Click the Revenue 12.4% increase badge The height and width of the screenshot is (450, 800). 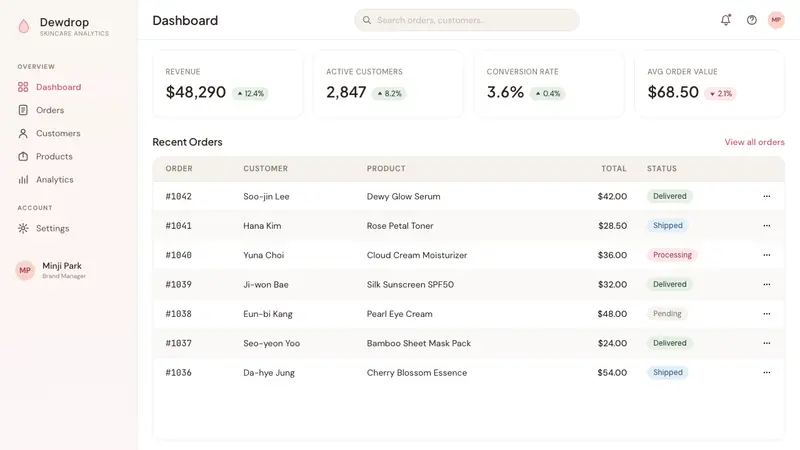251,93
